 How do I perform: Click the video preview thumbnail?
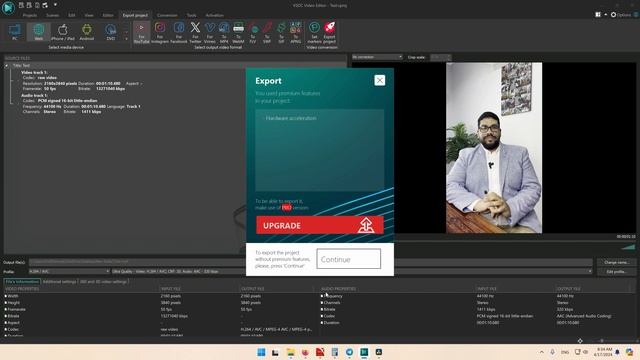click(x=494, y=148)
